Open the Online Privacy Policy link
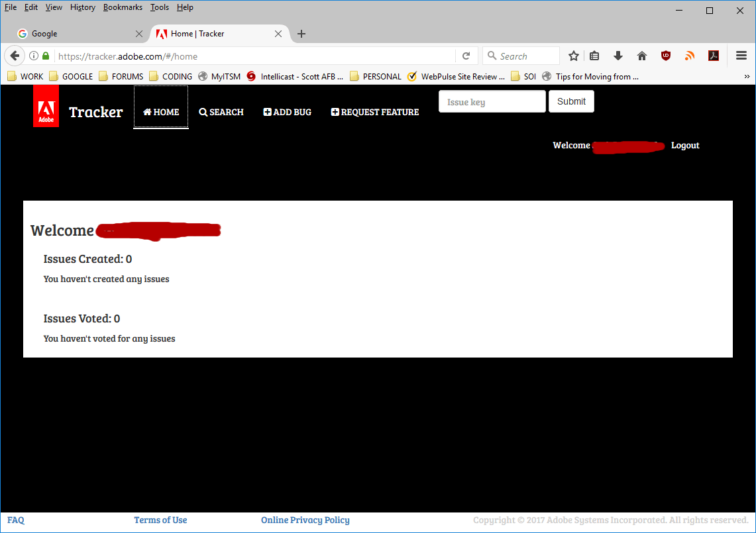This screenshot has height=533, width=756. [305, 520]
